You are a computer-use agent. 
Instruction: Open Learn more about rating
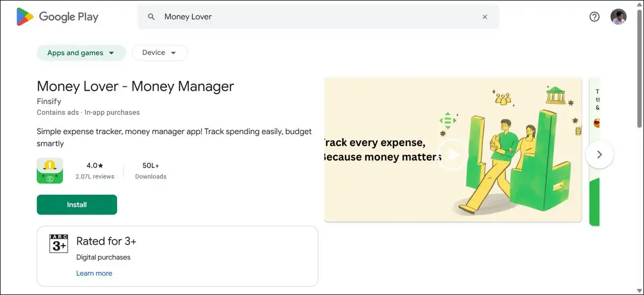[94, 273]
